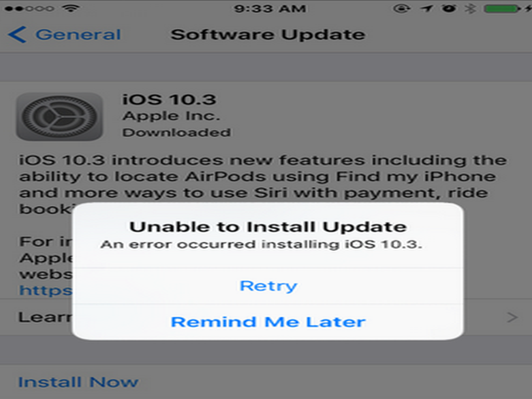Tap the battery indicator icon
532x399 pixels.
coord(502,9)
